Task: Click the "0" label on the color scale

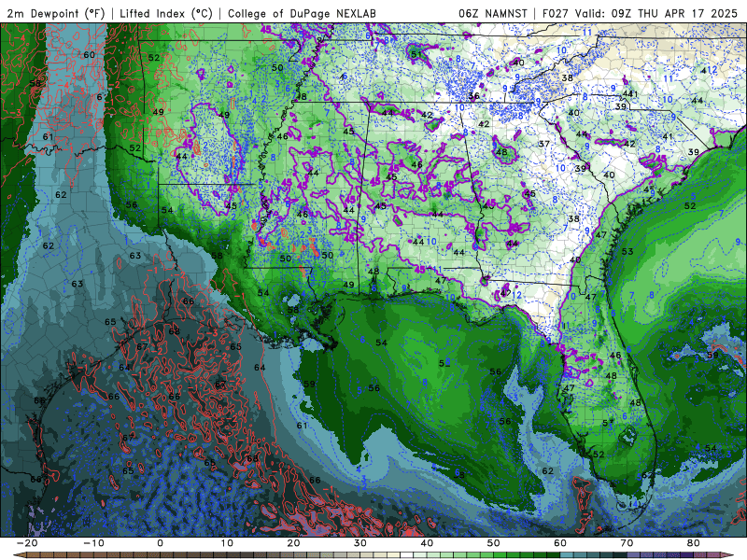Action: [160, 543]
